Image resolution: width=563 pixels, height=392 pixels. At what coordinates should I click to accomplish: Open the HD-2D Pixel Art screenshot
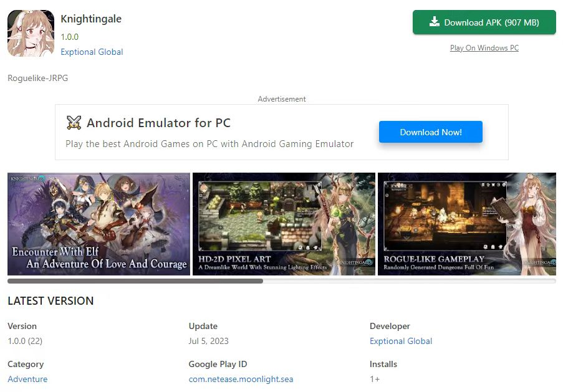pos(284,224)
